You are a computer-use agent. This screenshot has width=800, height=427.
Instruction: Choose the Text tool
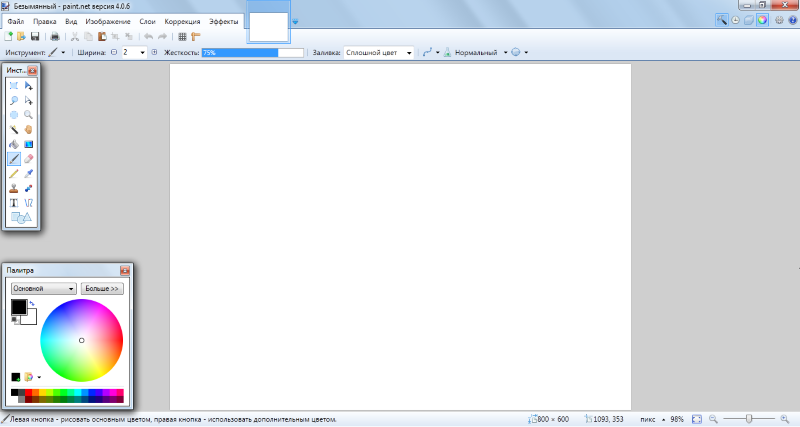coord(14,203)
